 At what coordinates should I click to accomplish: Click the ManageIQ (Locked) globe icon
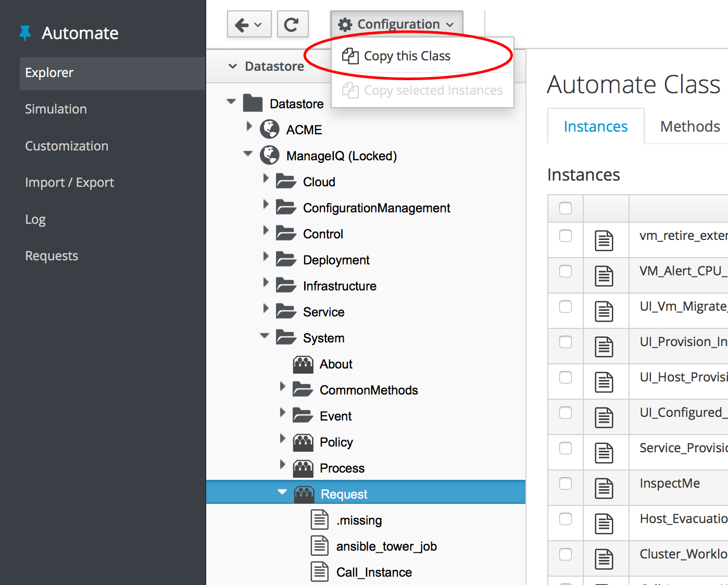(x=269, y=155)
